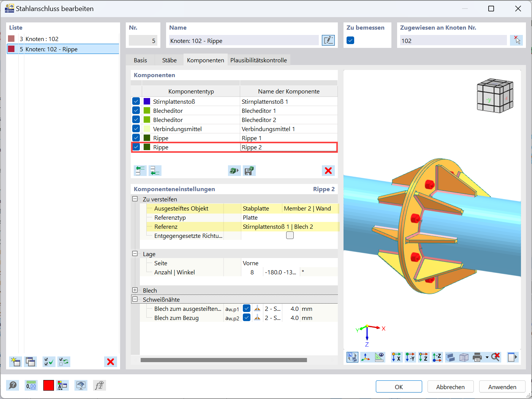This screenshot has width=532, height=399.
Task: Delete the selected list entry with red X
Action: pyautogui.click(x=111, y=362)
